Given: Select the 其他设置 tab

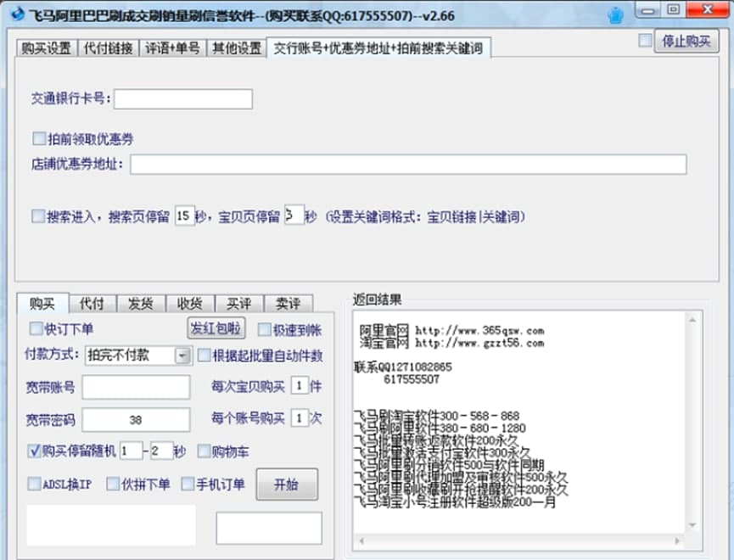Looking at the screenshot, I should pyautogui.click(x=237, y=48).
